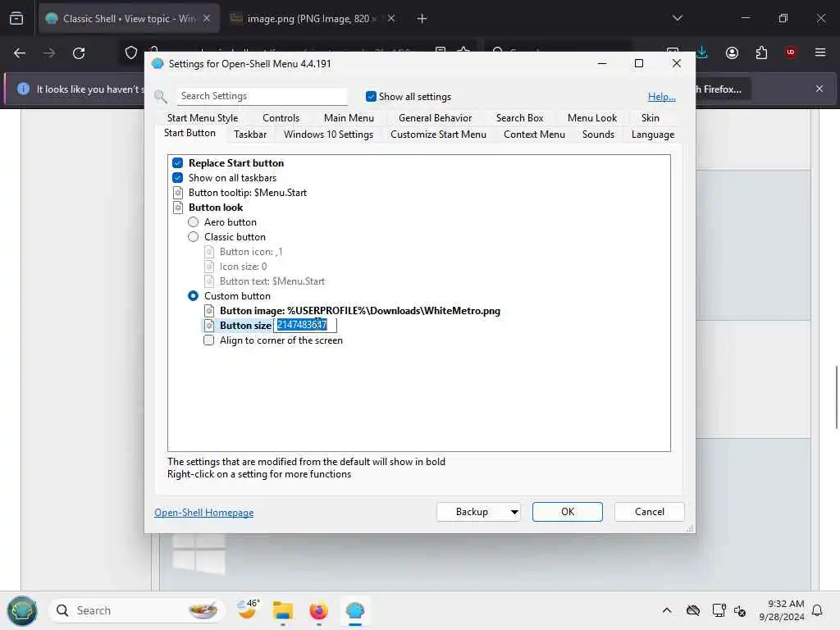Select the Aero button option
The image size is (840, 630).
coord(194,221)
